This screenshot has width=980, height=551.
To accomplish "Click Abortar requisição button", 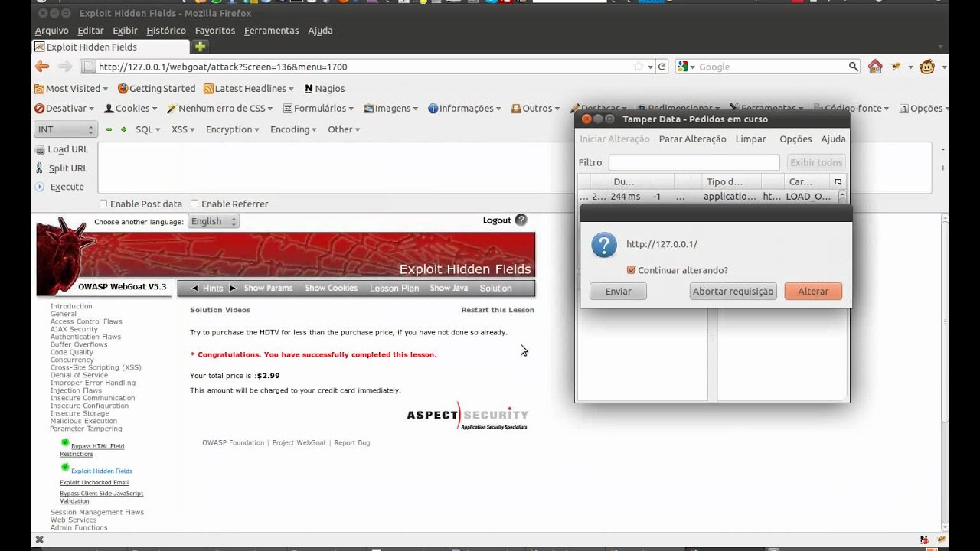I will [x=733, y=292].
